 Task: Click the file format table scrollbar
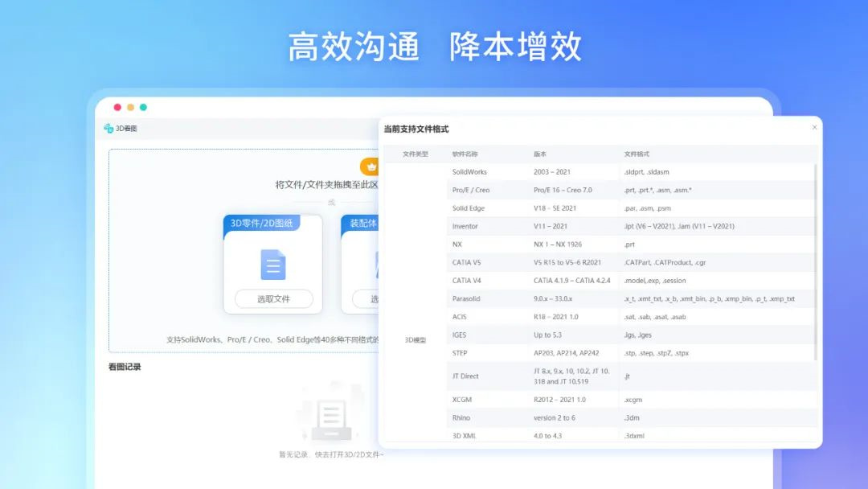click(x=816, y=262)
